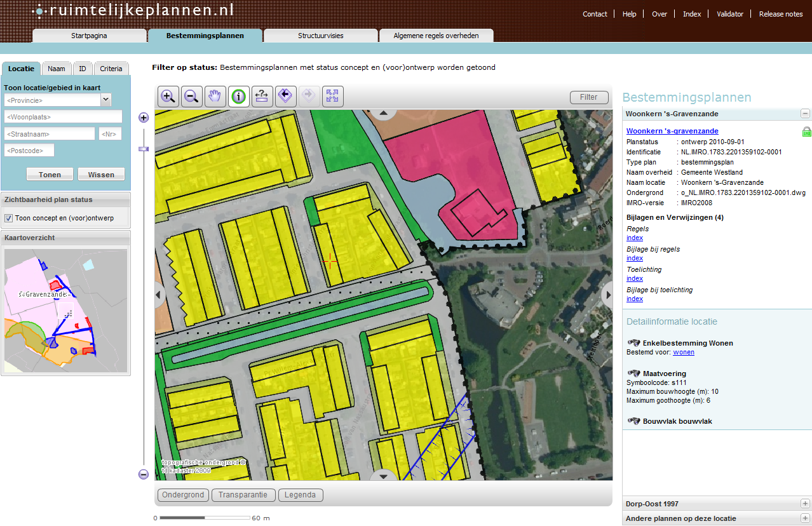The width and height of the screenshot is (812, 526).
Task: Click 'Symboolcode: s111' text
Action: [656, 382]
